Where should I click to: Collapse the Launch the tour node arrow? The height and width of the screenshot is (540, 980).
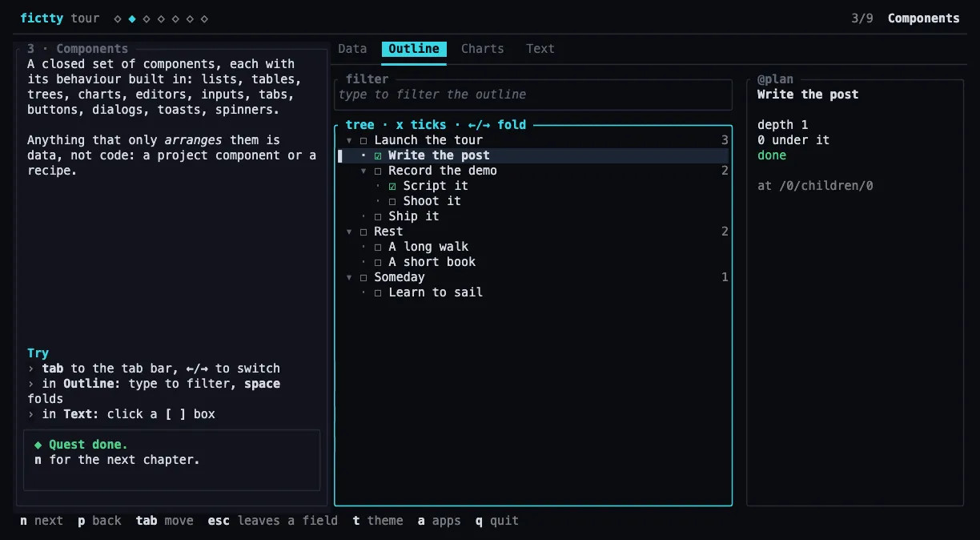[x=349, y=140]
